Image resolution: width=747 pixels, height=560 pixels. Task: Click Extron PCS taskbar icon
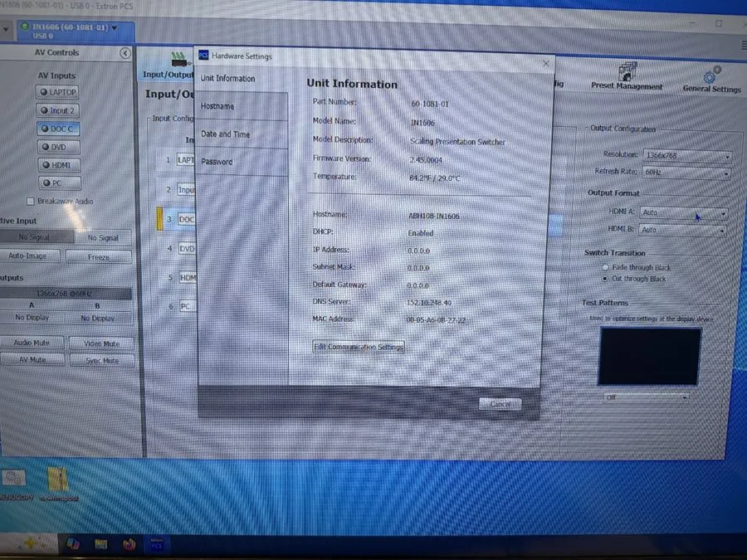coord(157,544)
